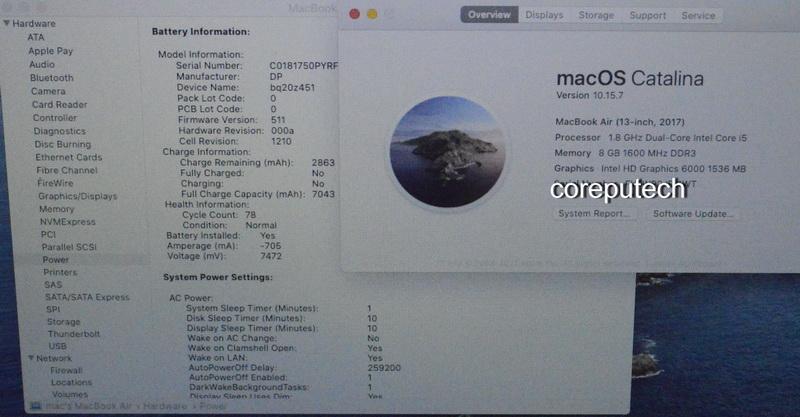
Task: Go to the Service tab
Action: point(698,15)
